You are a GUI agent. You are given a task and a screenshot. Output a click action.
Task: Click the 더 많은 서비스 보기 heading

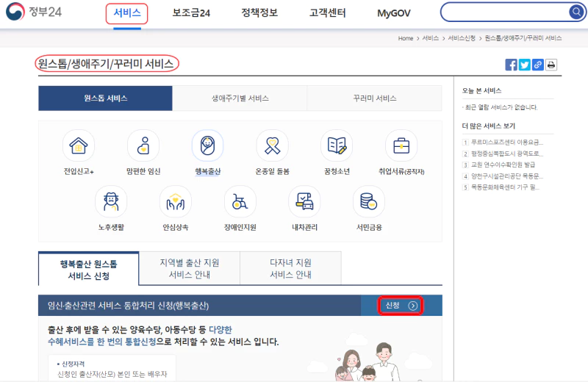click(488, 126)
